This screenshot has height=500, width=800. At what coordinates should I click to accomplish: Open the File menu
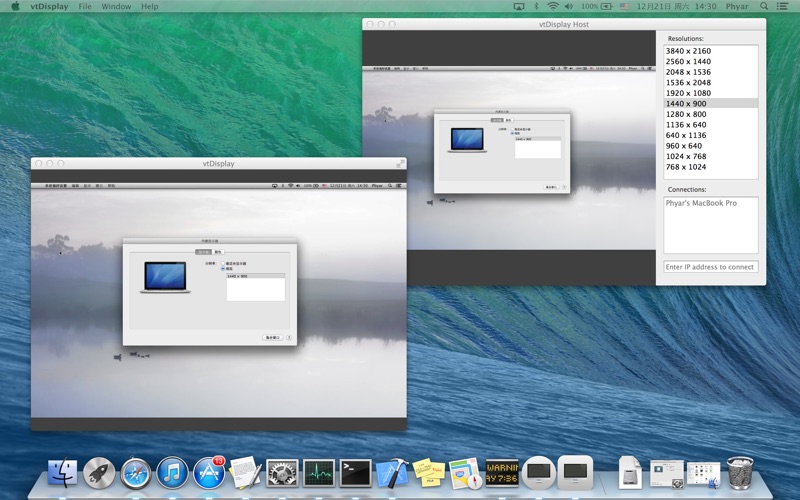point(85,6)
